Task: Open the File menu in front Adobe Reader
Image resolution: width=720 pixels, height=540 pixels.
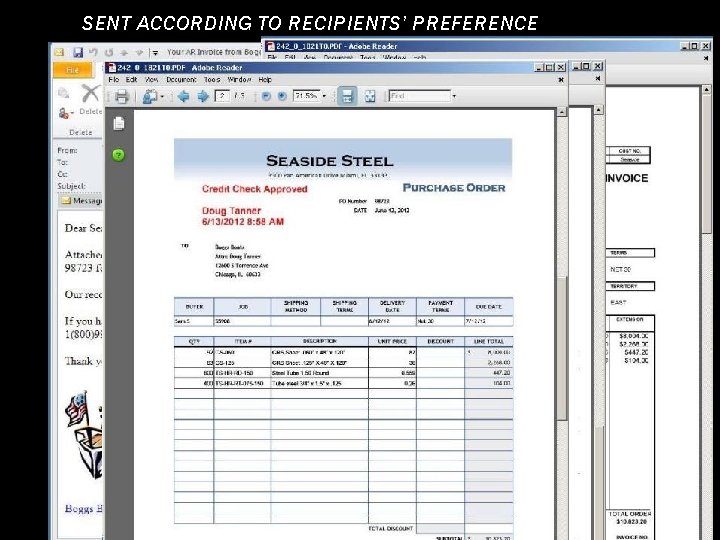Action: click(x=113, y=79)
